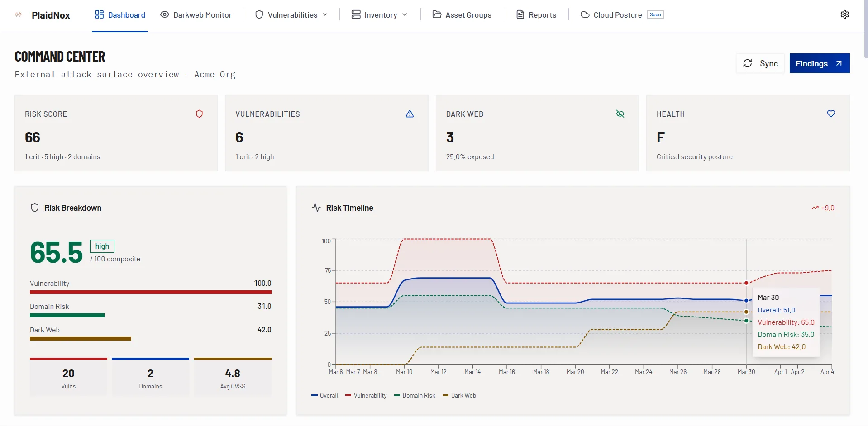Click the activity pulse icon beside Risk Timeline
This screenshot has height=426, width=868.
point(316,208)
